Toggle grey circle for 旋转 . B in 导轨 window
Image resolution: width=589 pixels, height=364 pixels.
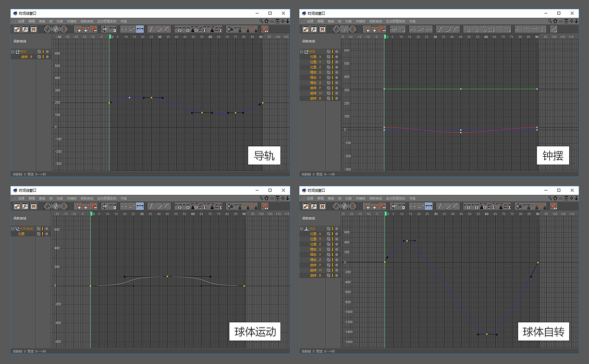click(47, 57)
